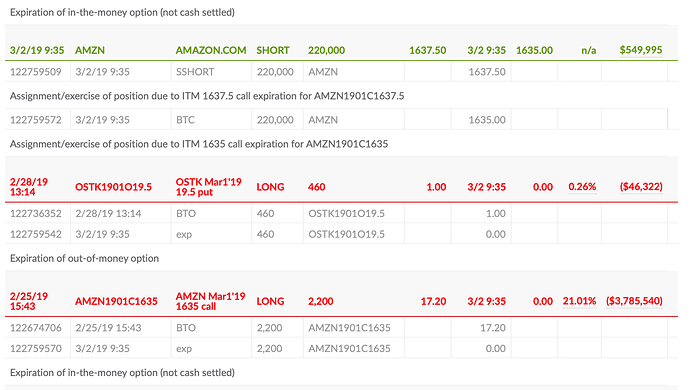Click the 1.00 price in OSTK BTO row

point(495,213)
